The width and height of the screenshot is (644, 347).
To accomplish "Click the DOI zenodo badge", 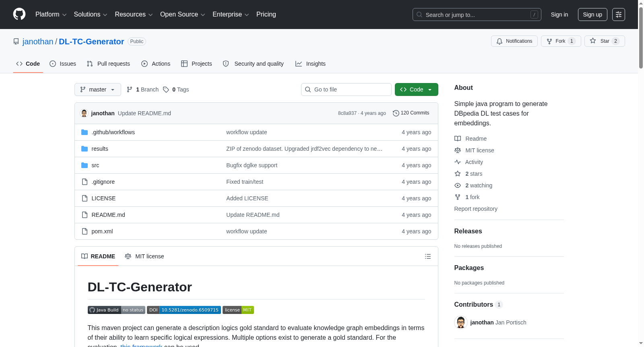I will coord(184,310).
